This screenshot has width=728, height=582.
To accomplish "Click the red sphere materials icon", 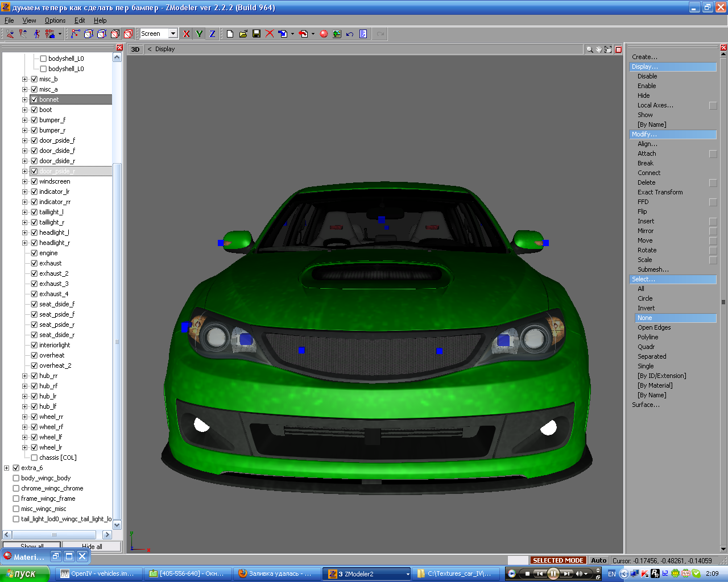I will click(x=324, y=34).
